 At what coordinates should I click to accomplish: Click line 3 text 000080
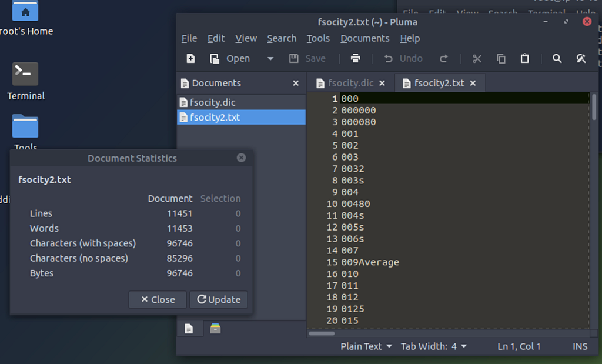(x=359, y=122)
